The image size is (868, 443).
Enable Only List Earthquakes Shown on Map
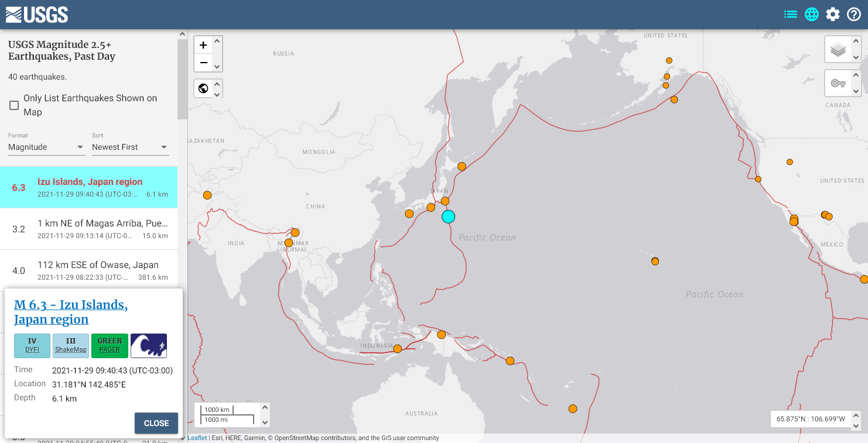click(14, 105)
